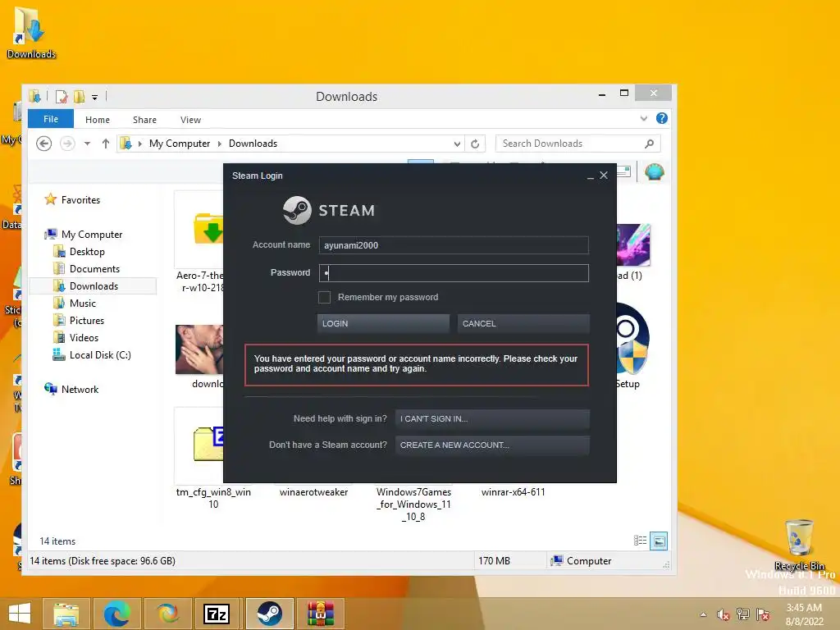
Task: Click CANCEL in the Steam Login dialog
Action: (523, 323)
